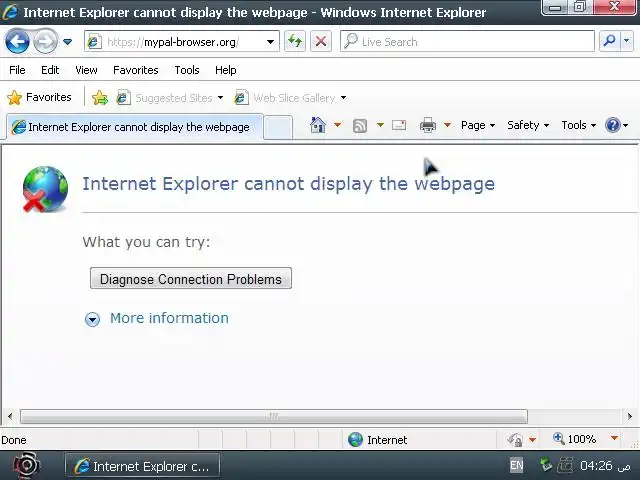Viewport: 640px width, 480px height.
Task: Click Web Slice Gallery in favorites bar
Action: 285,98
